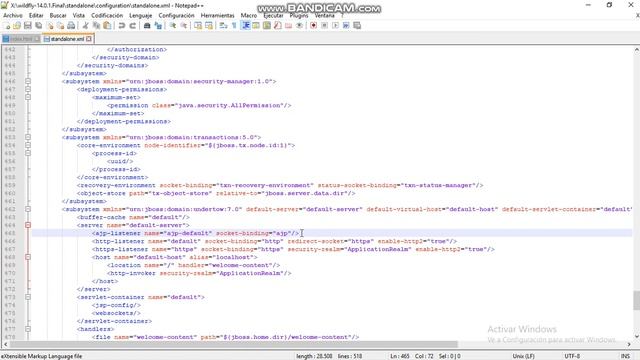Save the current recorded macro
This screenshot has width=640, height=360.
pyautogui.click(x=357, y=25)
